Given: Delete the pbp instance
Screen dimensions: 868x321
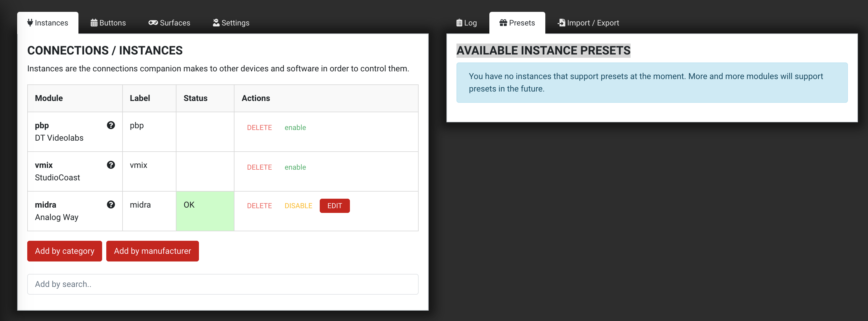Looking at the screenshot, I should click(x=259, y=127).
